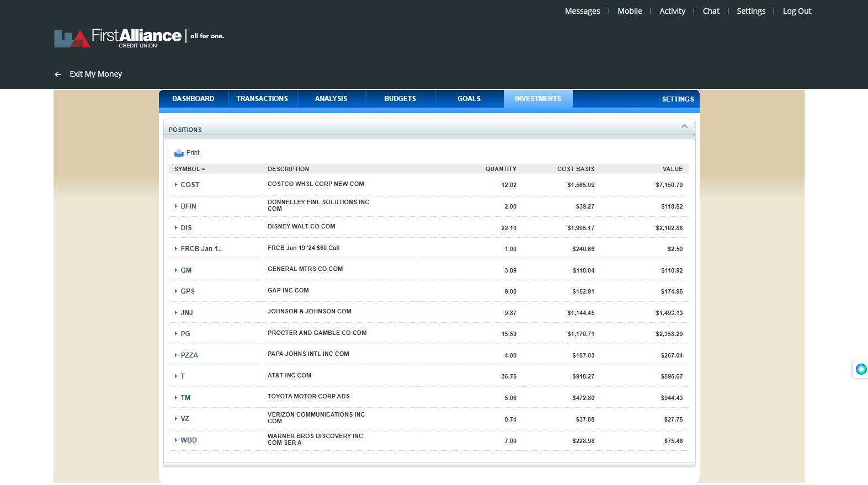Sort by the Value column header
The height and width of the screenshot is (485, 868).
pyautogui.click(x=672, y=169)
